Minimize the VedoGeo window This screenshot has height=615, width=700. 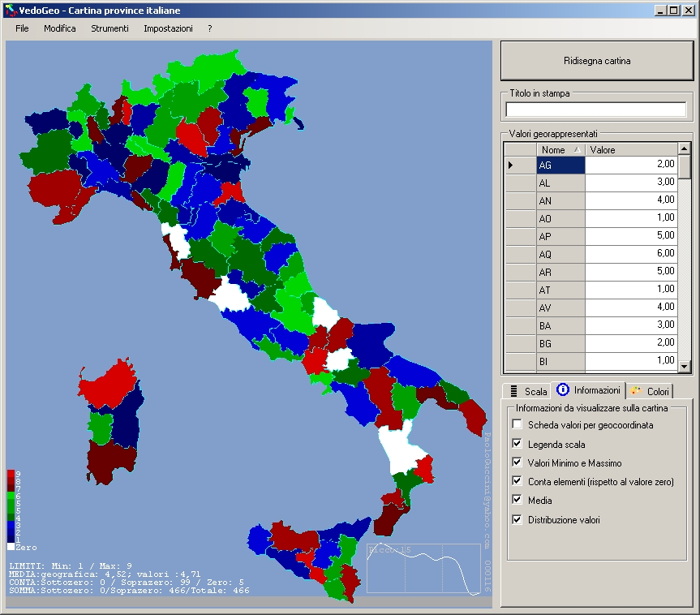660,11
